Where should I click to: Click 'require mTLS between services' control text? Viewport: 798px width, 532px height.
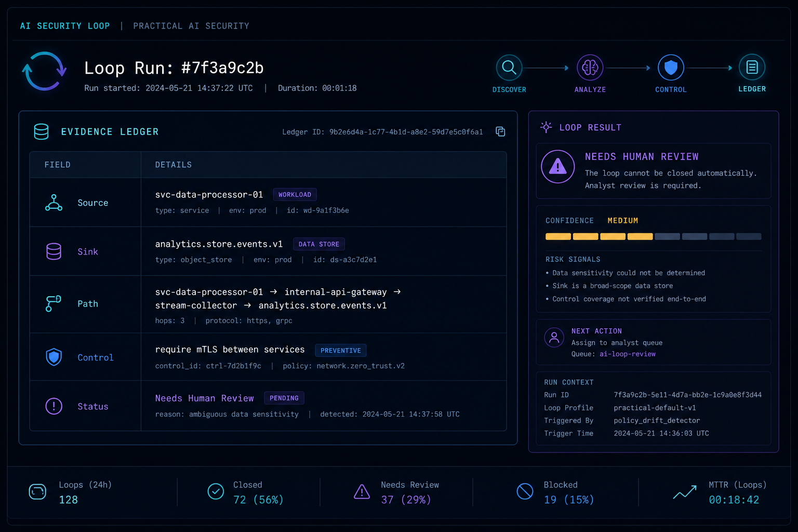(x=230, y=350)
